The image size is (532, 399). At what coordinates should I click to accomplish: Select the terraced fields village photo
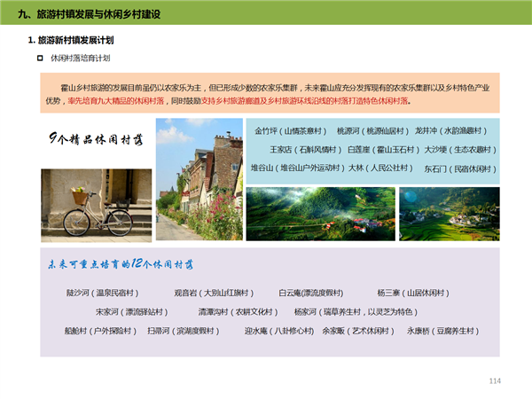click(449, 214)
